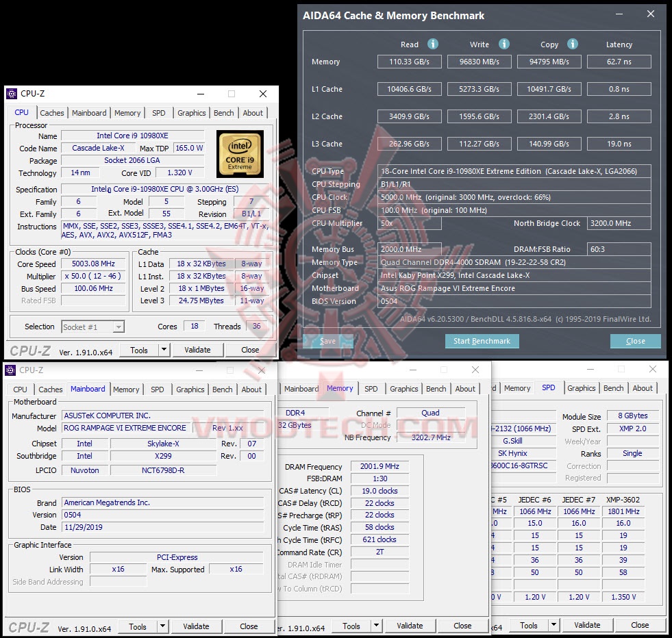
Task: Click the Core Speed value 5003.08 MHz
Action: coord(93,264)
